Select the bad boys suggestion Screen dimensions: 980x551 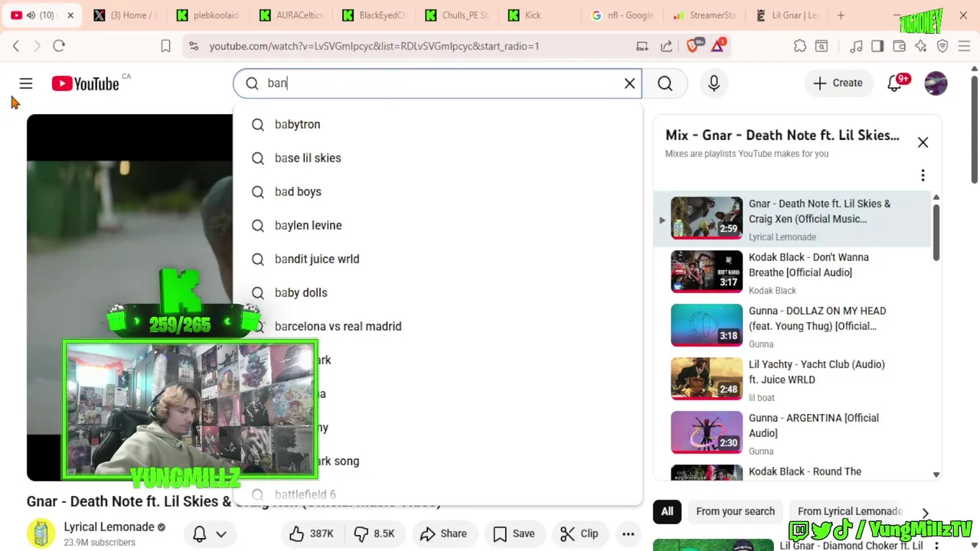coord(437,191)
